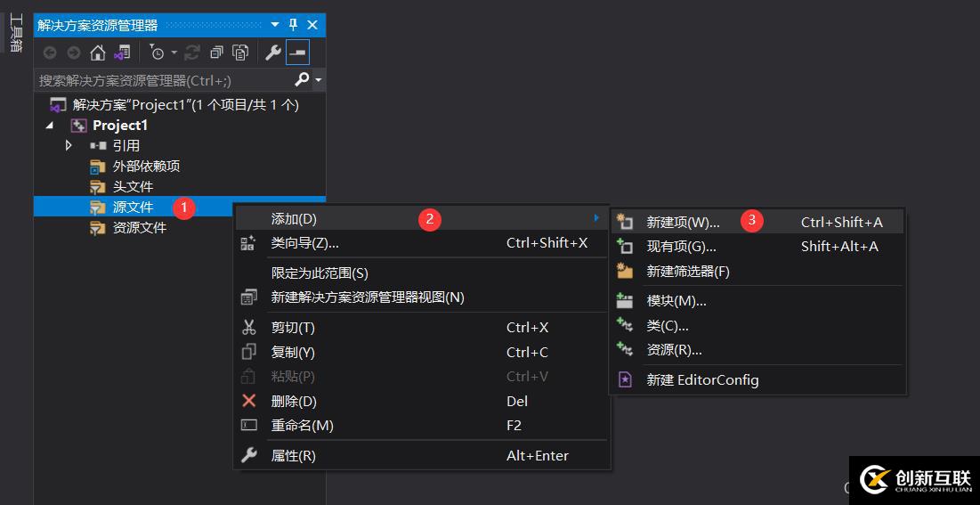Open the 添加(D) submenu
The image size is (980, 505).
tap(421, 219)
